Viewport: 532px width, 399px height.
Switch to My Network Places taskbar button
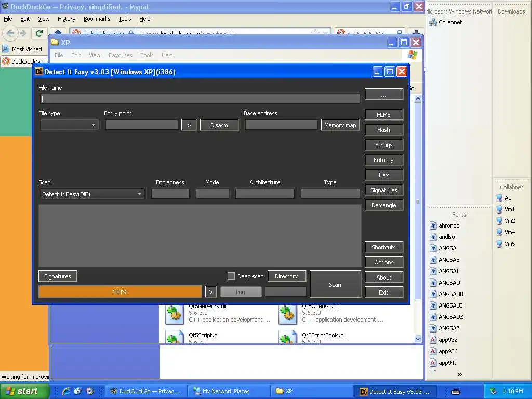[229, 391]
